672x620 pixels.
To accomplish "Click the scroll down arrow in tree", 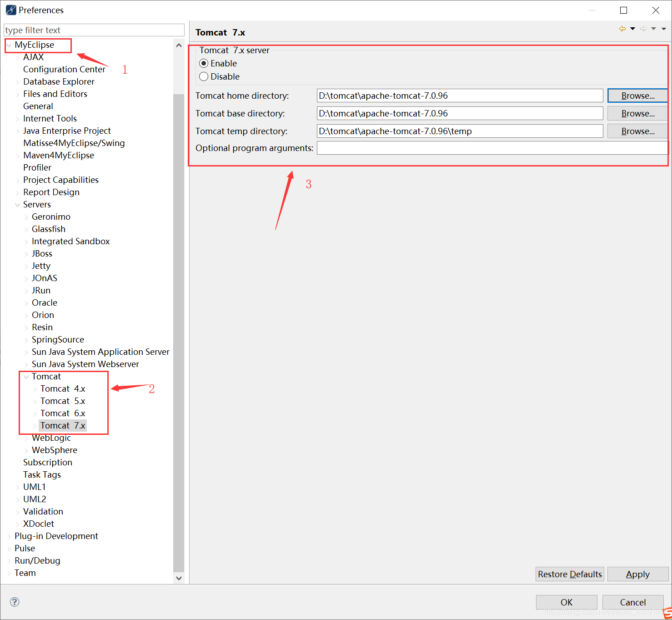I will coord(179,578).
